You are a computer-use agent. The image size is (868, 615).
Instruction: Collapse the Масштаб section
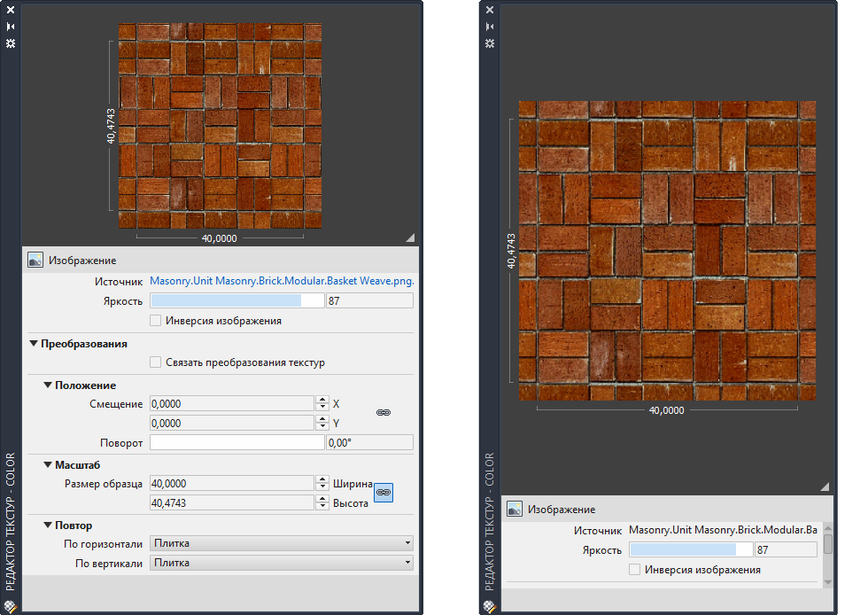[x=48, y=465]
